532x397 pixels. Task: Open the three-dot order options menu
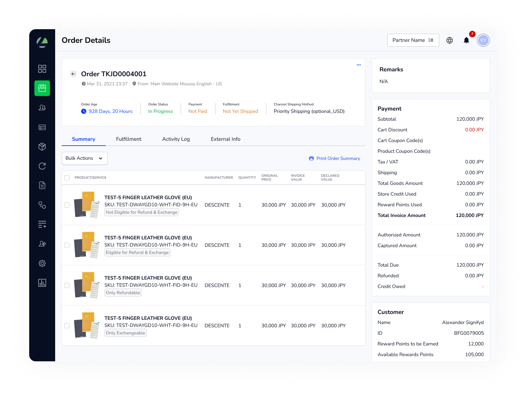(x=359, y=65)
